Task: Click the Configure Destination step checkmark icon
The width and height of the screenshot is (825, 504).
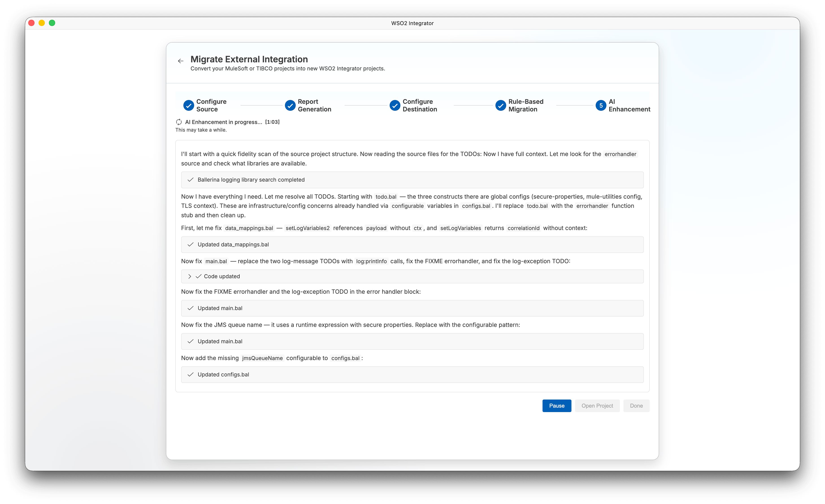Action: point(395,106)
